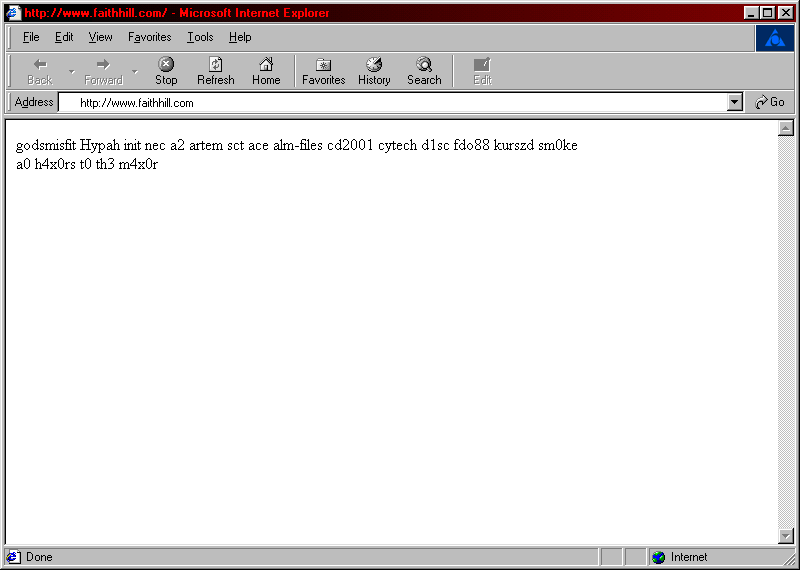Click the 'cd2001' word on page

click(x=351, y=145)
